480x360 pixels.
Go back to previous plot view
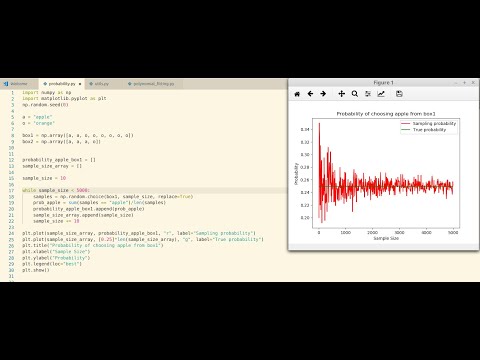pos(310,94)
